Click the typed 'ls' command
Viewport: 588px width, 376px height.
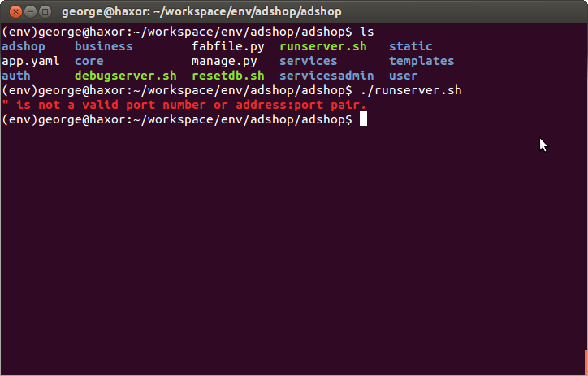click(367, 32)
